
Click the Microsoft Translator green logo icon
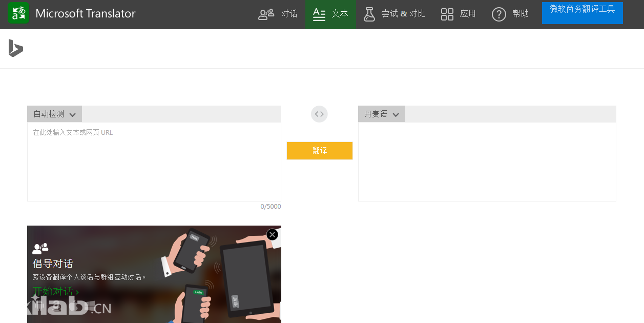click(18, 13)
